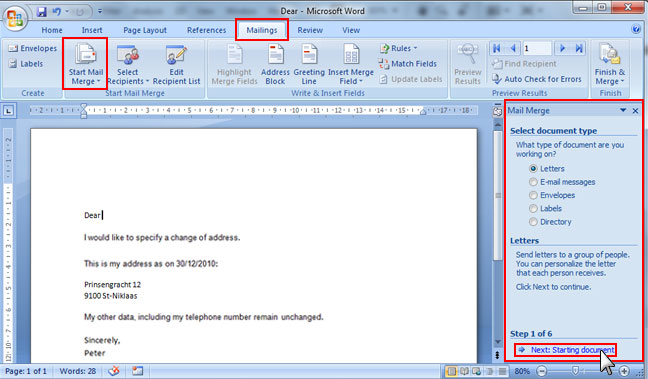Undo the last action in Quick Access toolbar
This screenshot has height=379, width=648.
click(x=57, y=12)
